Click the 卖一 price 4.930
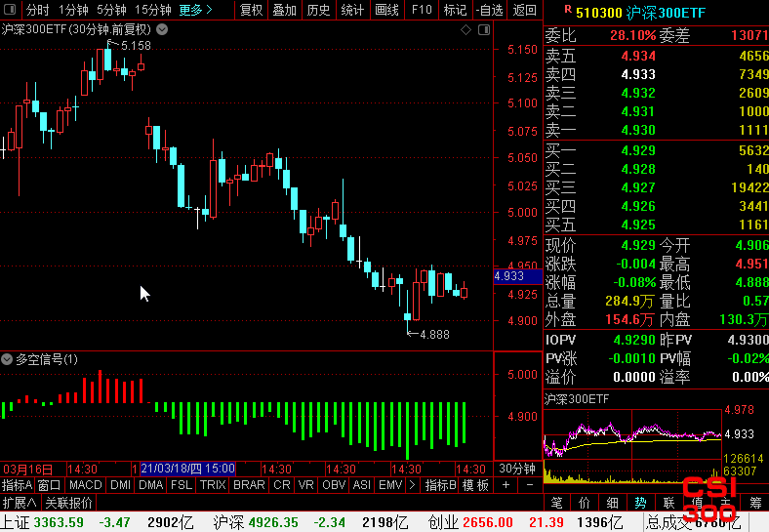The image size is (769, 532). click(x=638, y=130)
